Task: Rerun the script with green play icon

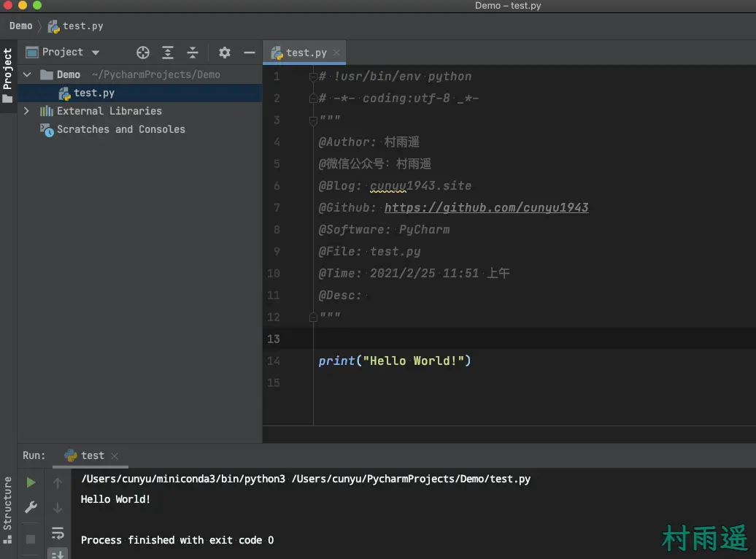Action: (31, 482)
